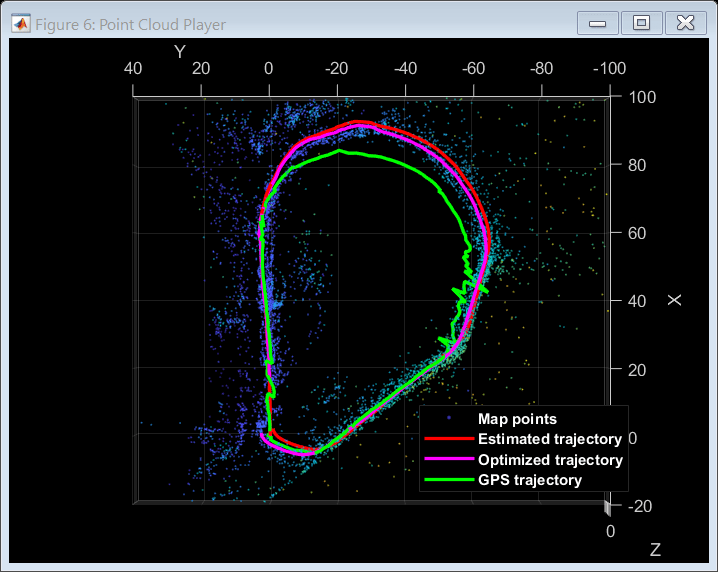
Task: Click the -100 tick label on Y axis
Action: [x=608, y=69]
